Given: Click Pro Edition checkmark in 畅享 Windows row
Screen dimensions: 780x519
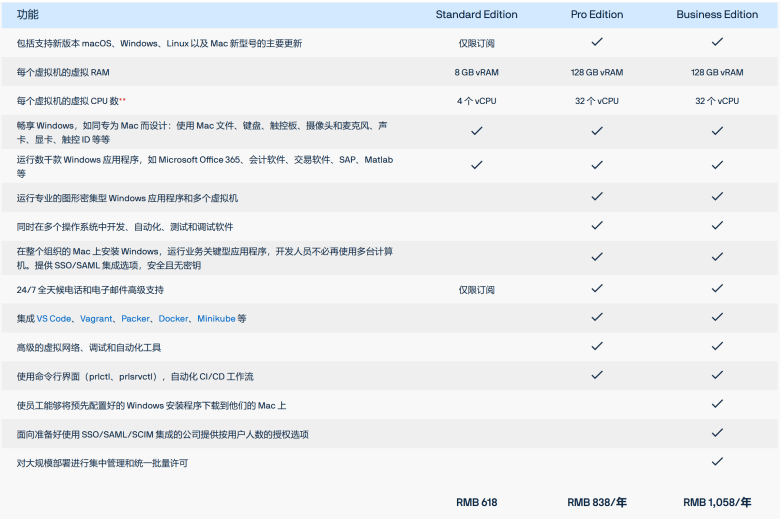Looking at the screenshot, I should click(597, 131).
